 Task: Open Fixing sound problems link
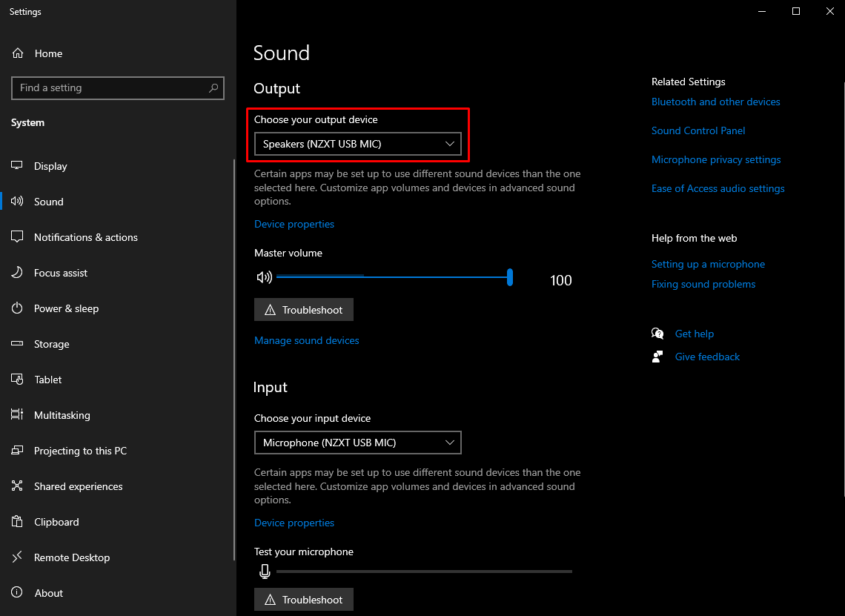[x=703, y=284]
